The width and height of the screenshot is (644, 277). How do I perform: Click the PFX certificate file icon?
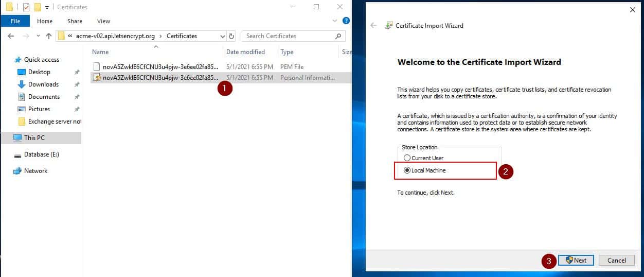point(97,78)
